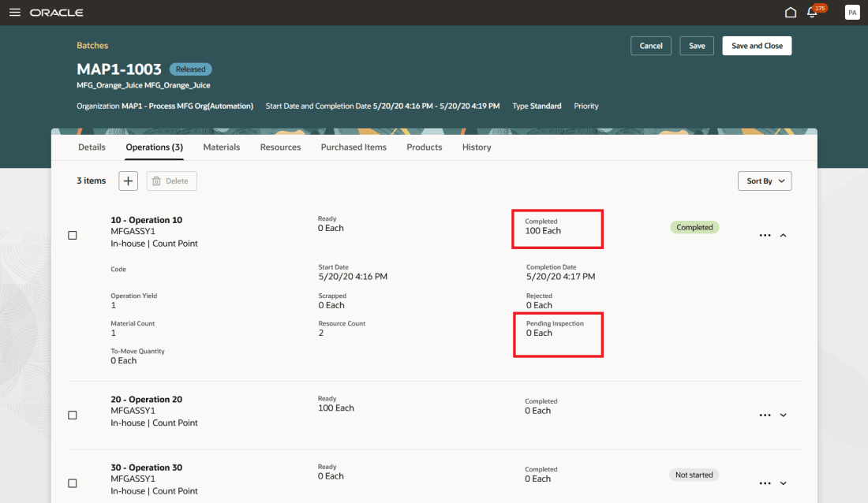
Task: Open actions menu for Operation 30
Action: 765,483
